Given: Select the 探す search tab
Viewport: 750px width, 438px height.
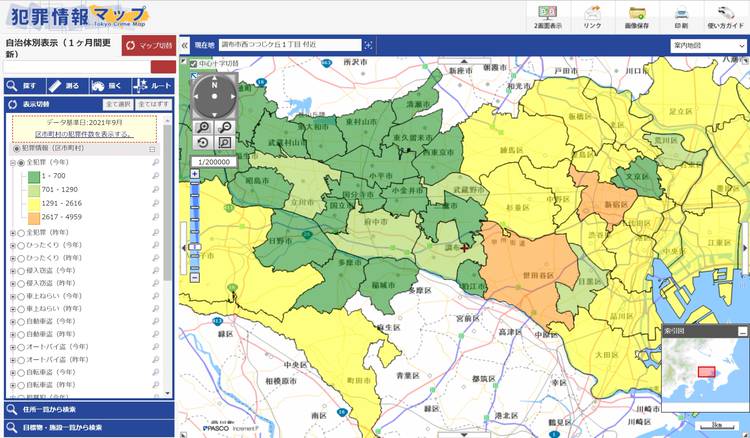Looking at the screenshot, I should click(24, 86).
